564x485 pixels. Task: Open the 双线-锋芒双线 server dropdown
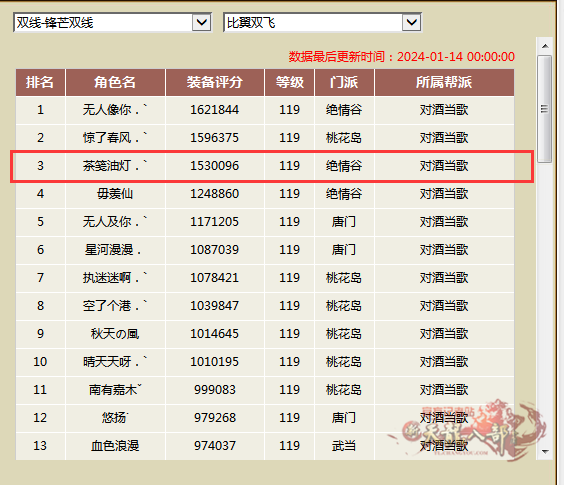click(112, 23)
